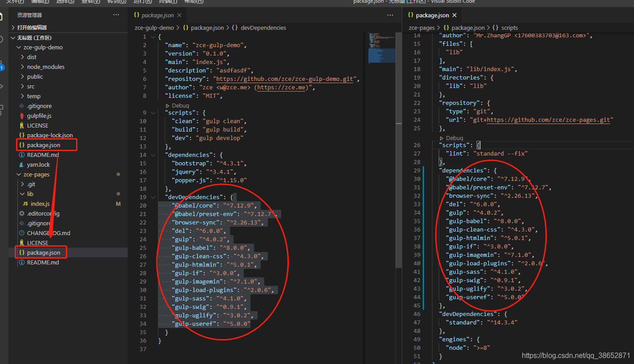
Task: Fold the dependencies block at left line 14
Action: (154, 155)
